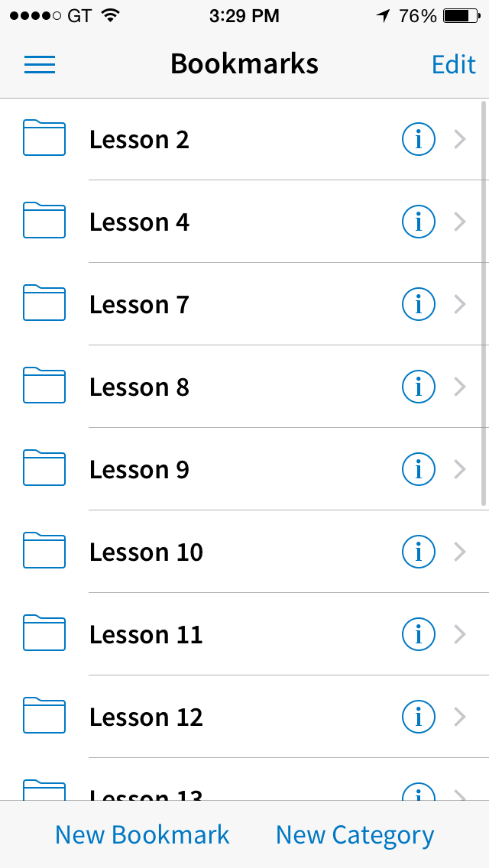Open Lesson 7 info icon
Image resolution: width=489 pixels, height=868 pixels.
[418, 304]
